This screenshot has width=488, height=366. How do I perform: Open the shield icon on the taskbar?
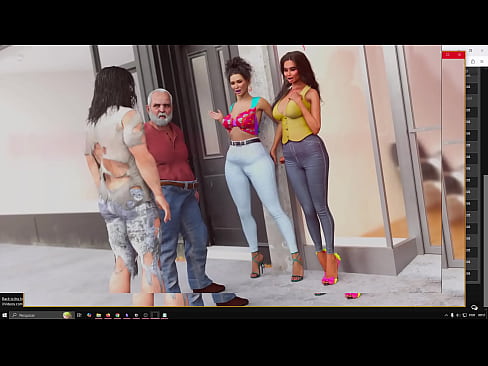pyautogui.click(x=136, y=315)
